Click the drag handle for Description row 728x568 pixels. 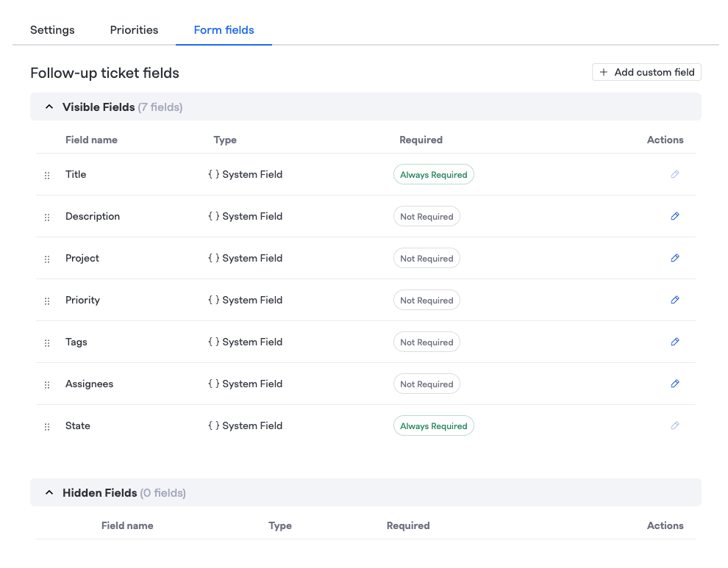[47, 218]
